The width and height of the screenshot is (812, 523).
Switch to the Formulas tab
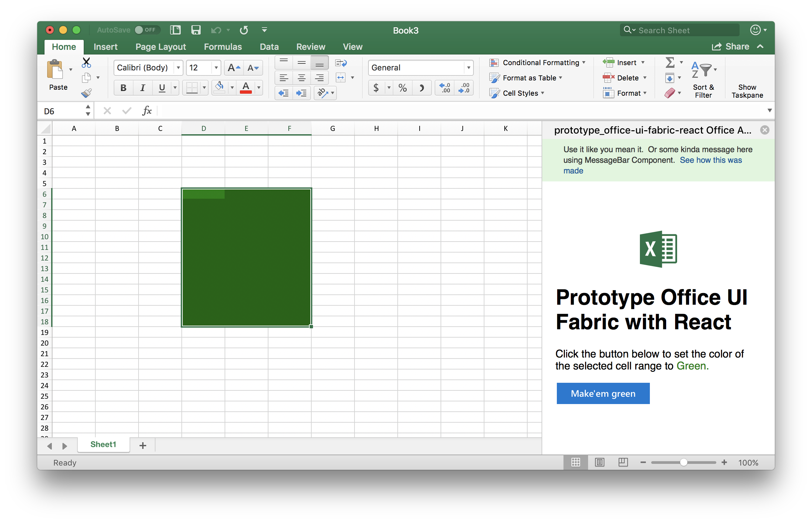[x=223, y=47]
